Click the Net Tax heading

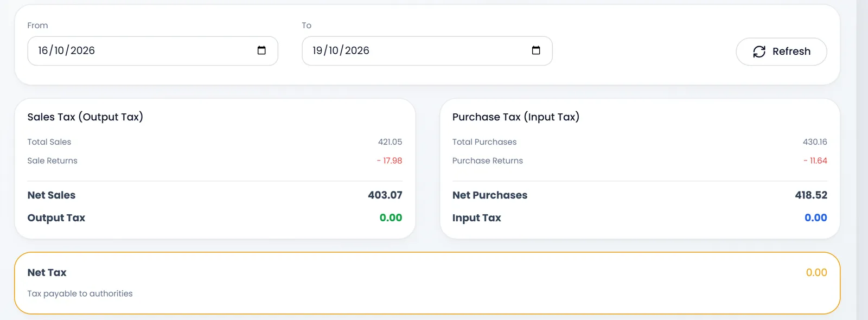[47, 273]
